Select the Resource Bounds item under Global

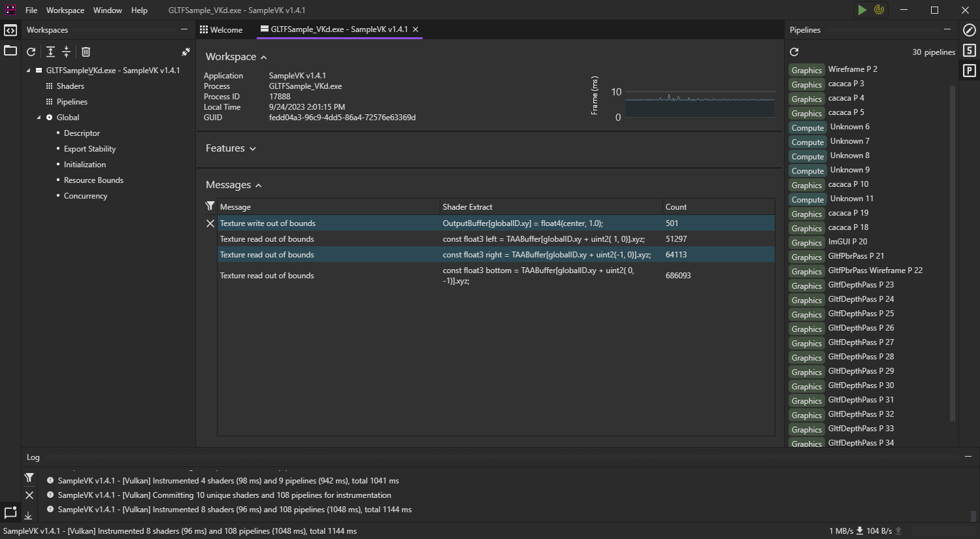93,180
